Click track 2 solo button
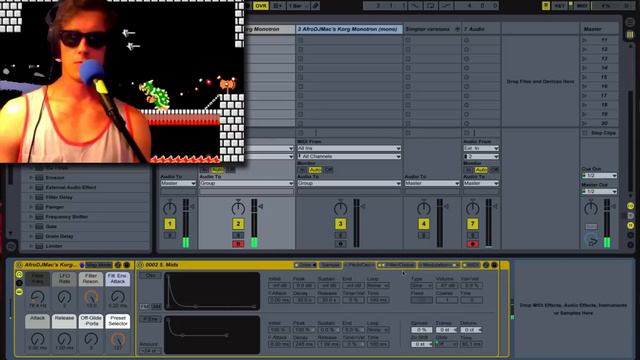The image size is (640, 360). [x=238, y=236]
